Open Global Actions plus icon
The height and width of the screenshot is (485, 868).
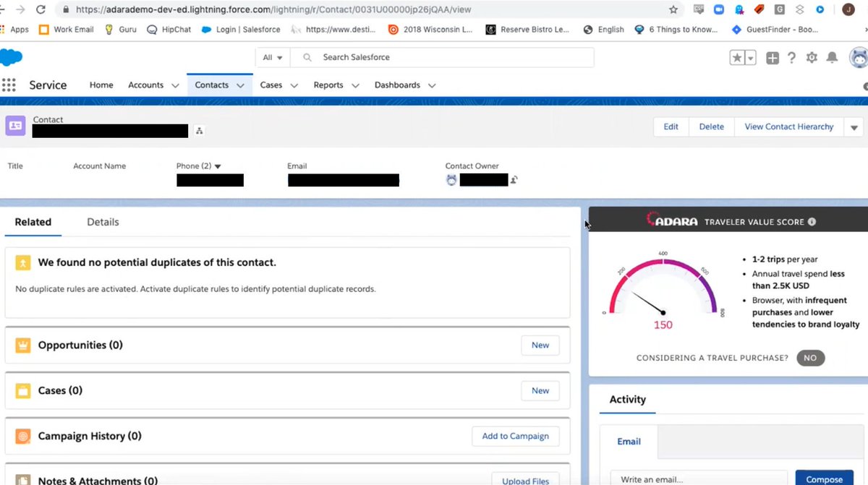pos(773,58)
